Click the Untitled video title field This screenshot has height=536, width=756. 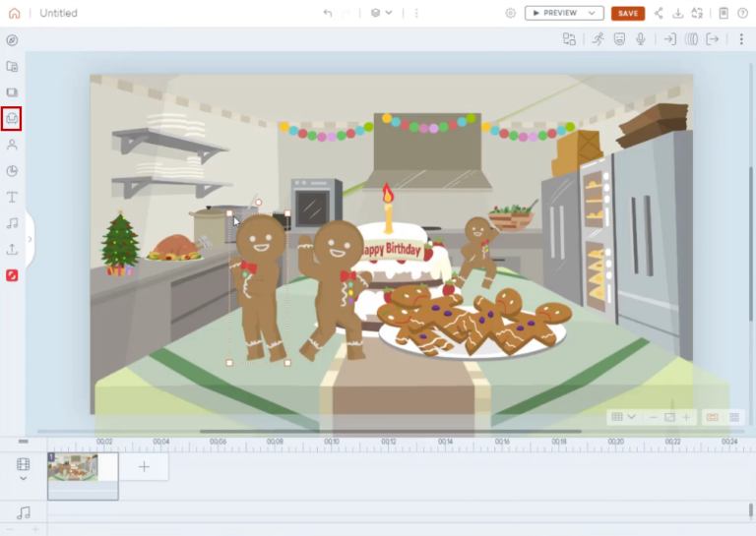(59, 13)
